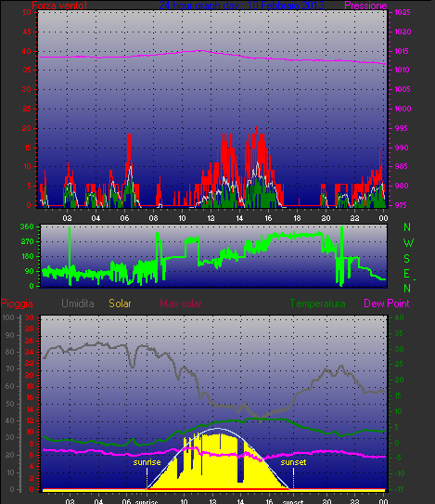Click the sunrise marker in solar chart
This screenshot has width=435, height=504.
click(x=147, y=462)
